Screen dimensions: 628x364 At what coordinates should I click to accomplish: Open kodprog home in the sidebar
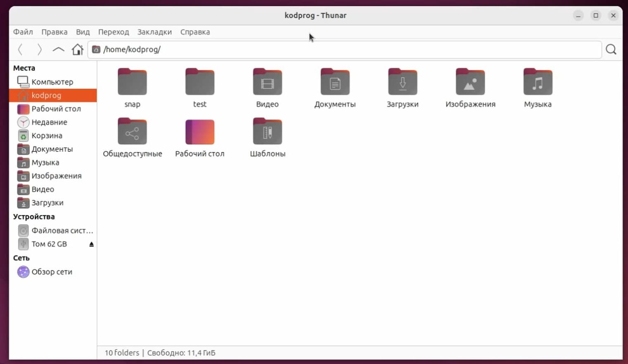(53, 95)
